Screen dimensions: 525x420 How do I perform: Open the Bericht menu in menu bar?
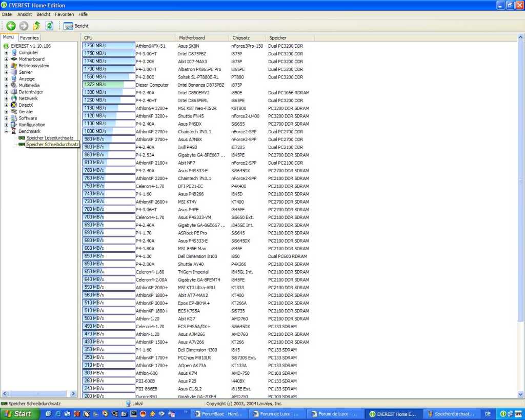(x=43, y=14)
